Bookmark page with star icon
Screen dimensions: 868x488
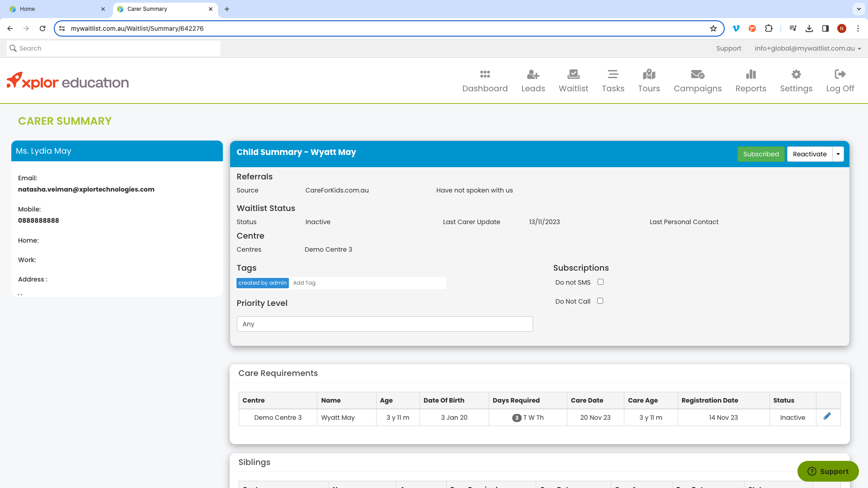(713, 28)
